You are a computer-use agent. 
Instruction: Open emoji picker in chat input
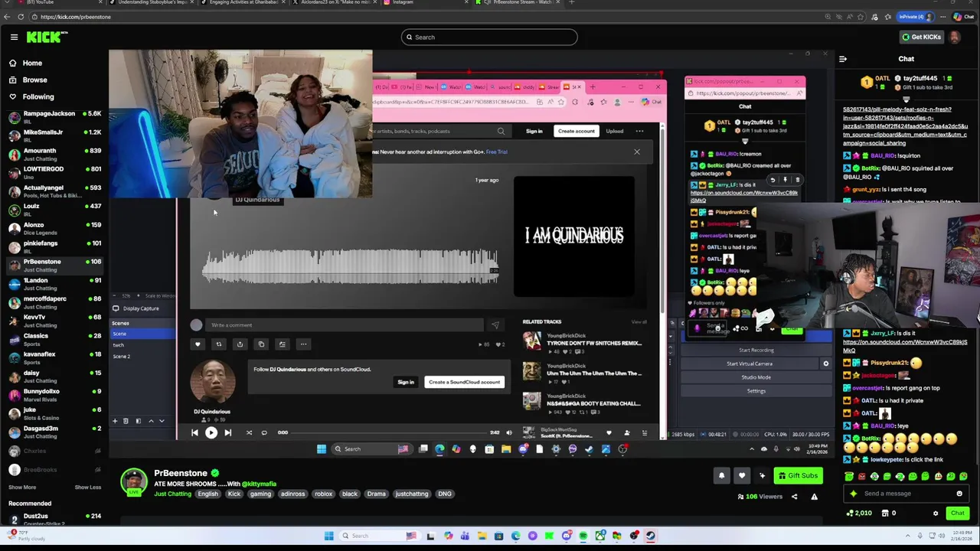point(959,494)
